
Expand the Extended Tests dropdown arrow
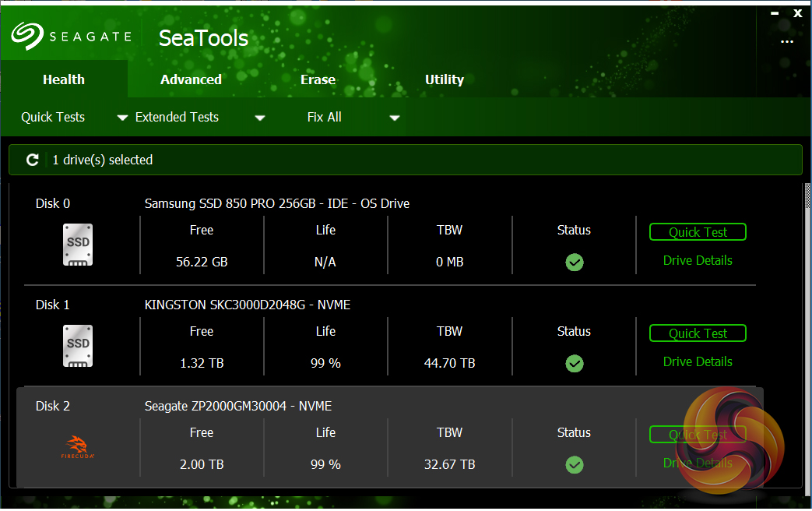point(260,118)
